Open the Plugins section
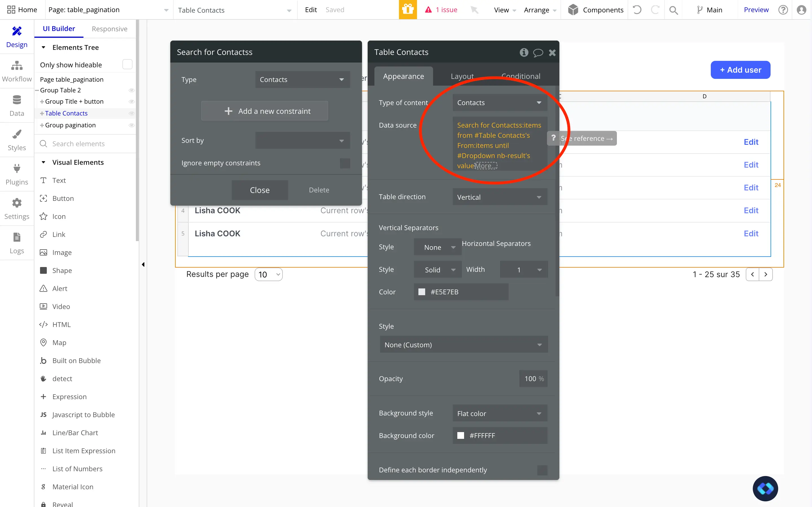Viewport: 812px width, 507px height. point(17,174)
